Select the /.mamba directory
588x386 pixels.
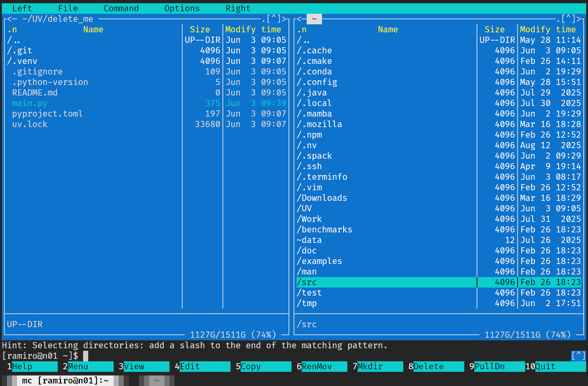coord(439,114)
